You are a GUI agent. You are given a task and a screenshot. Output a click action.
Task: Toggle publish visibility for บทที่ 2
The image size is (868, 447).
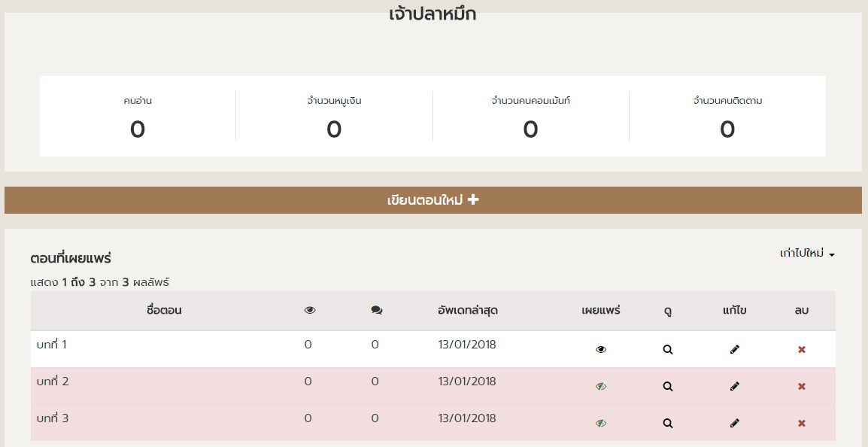pyautogui.click(x=601, y=386)
